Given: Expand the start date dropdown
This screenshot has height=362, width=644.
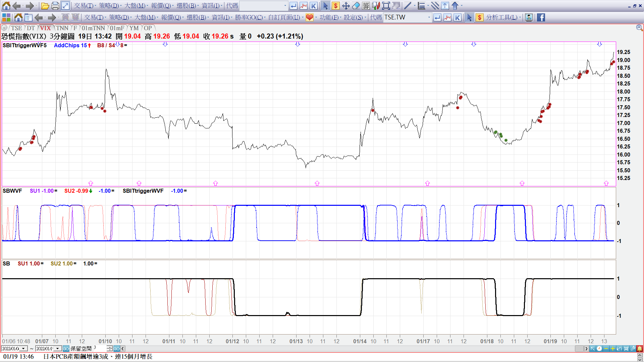Looking at the screenshot, I should point(23,349).
